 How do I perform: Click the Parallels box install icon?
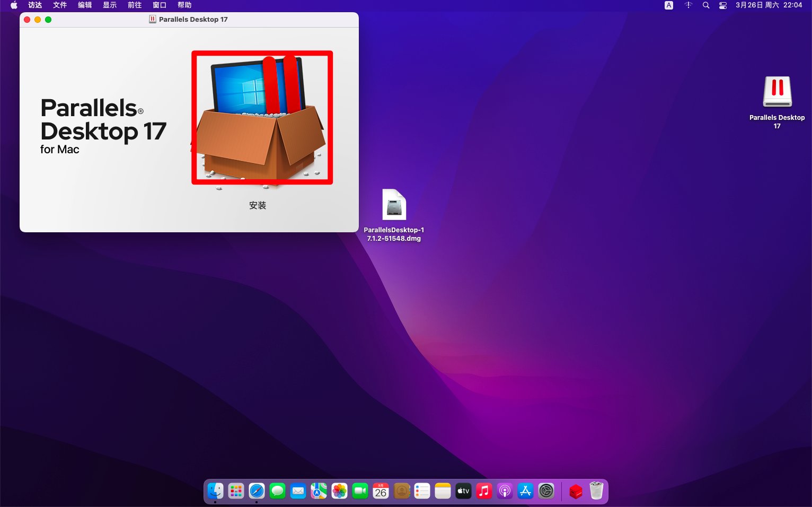[262, 118]
